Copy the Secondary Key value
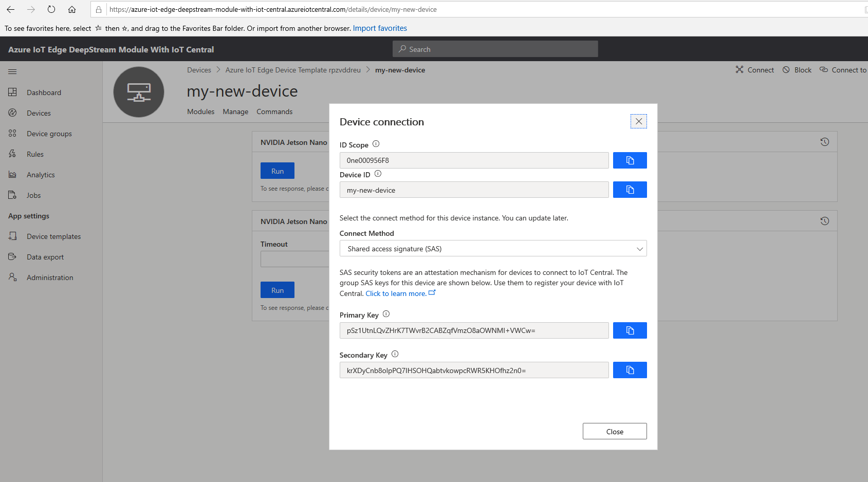Viewport: 868px width, 482px height. [630, 370]
